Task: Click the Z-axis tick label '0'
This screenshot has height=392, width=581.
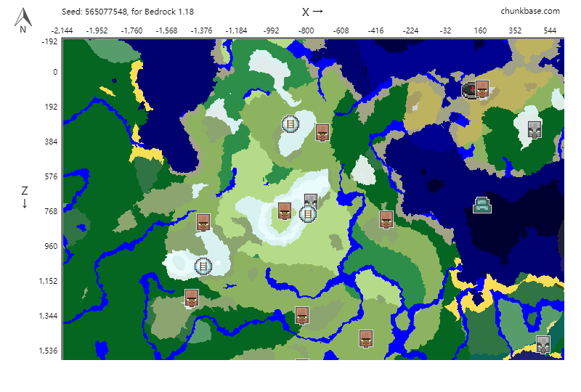Action: tap(55, 72)
